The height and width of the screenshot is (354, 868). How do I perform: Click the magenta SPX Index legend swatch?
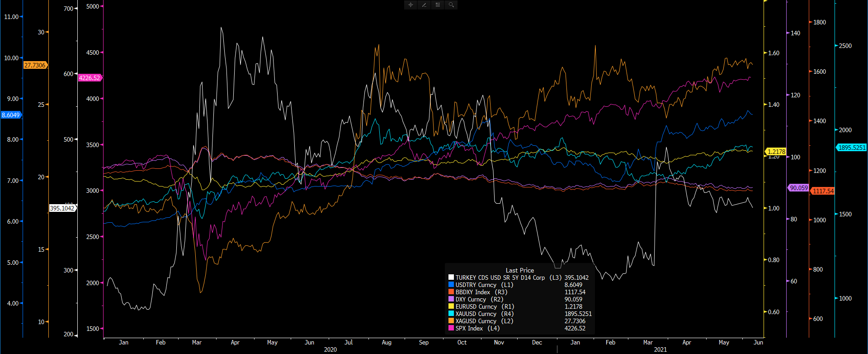coord(451,328)
